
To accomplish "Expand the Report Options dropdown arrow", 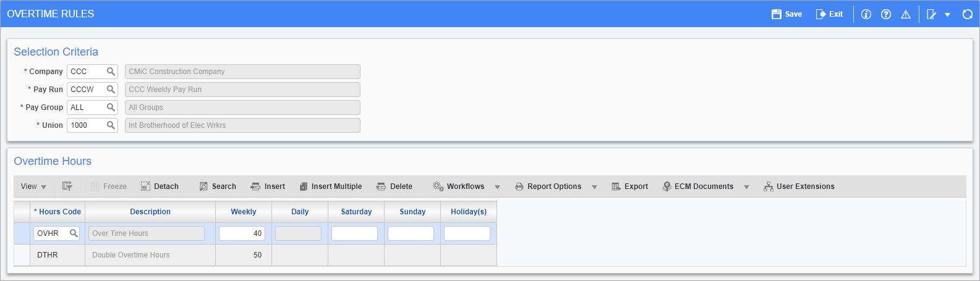I will pyautogui.click(x=594, y=187).
